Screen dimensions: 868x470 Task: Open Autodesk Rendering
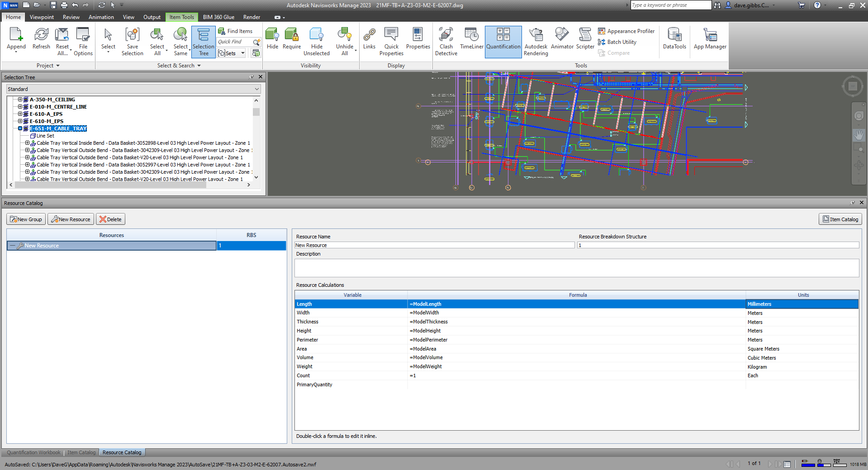click(536, 41)
